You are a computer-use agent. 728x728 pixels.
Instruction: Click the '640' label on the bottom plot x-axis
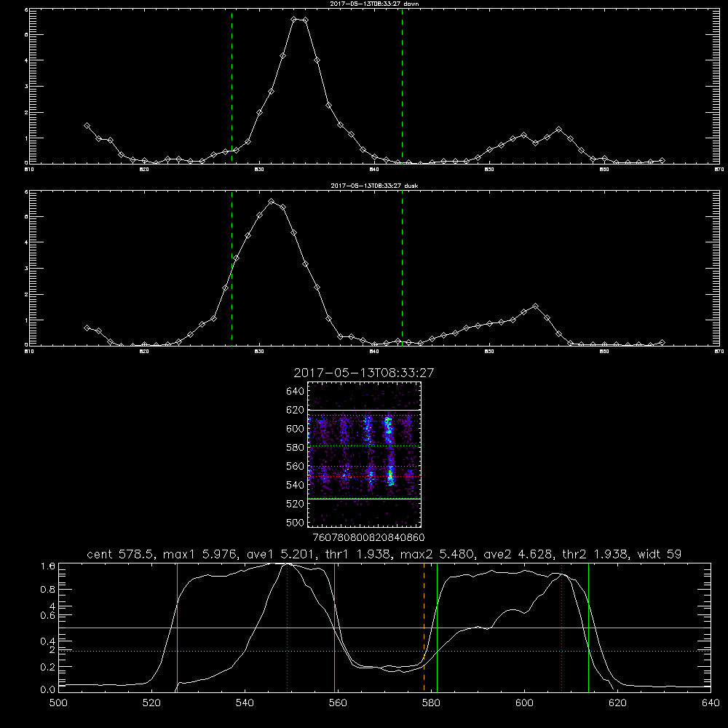711,703
